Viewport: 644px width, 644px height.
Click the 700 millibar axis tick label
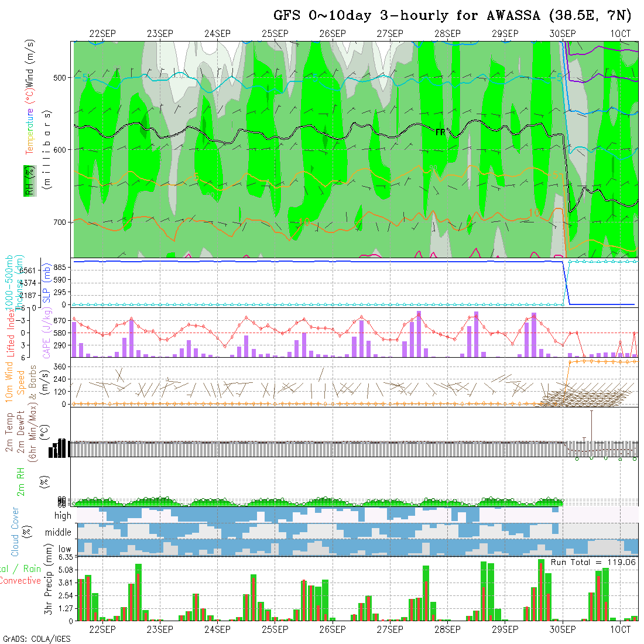click(x=61, y=222)
